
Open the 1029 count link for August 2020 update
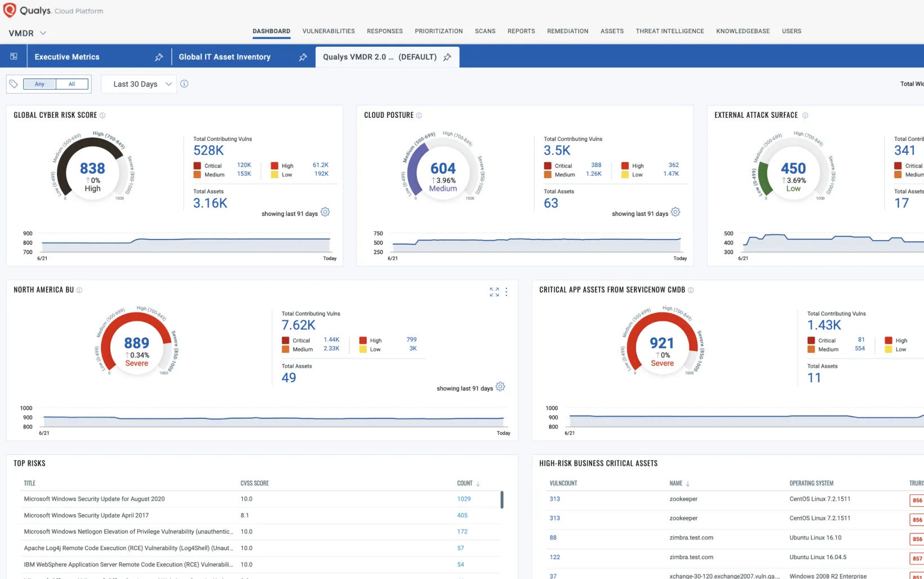(x=464, y=499)
